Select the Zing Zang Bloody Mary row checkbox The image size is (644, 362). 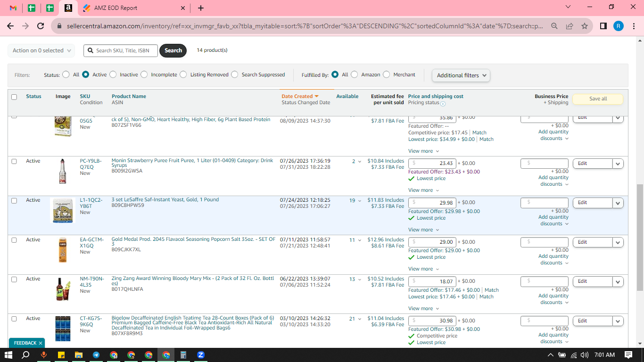[14, 279]
